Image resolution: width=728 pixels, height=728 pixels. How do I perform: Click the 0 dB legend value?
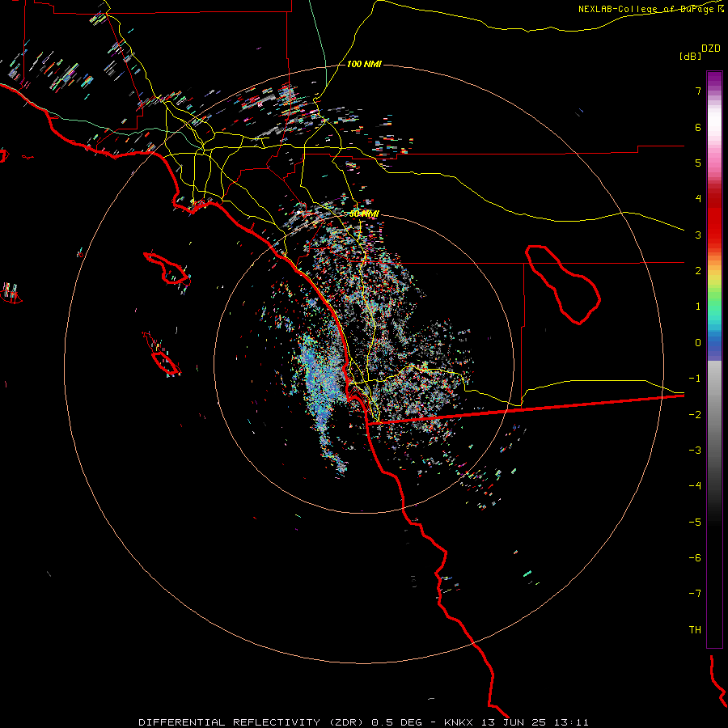(x=698, y=343)
